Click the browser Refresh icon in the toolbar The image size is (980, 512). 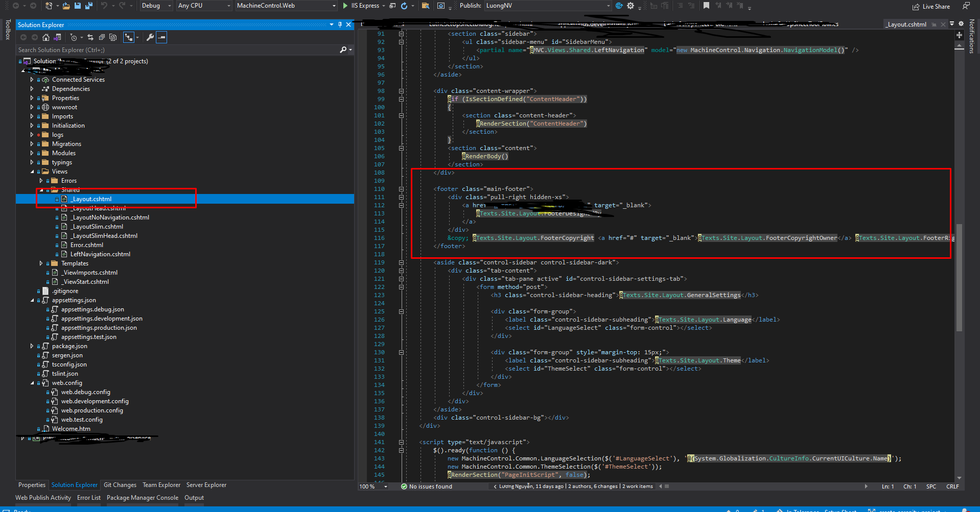point(404,6)
